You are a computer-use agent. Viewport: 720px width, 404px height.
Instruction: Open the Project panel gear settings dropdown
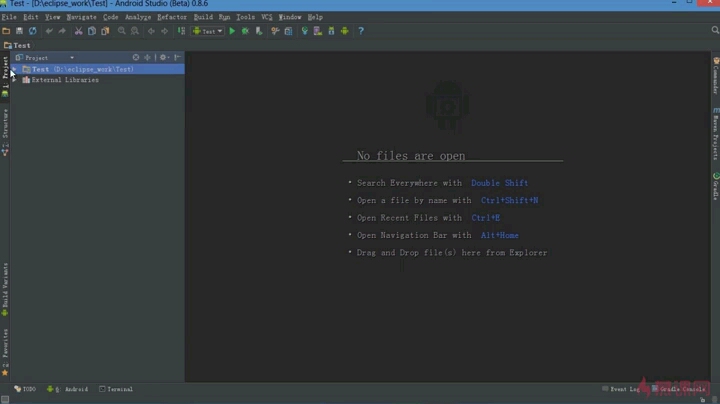164,57
